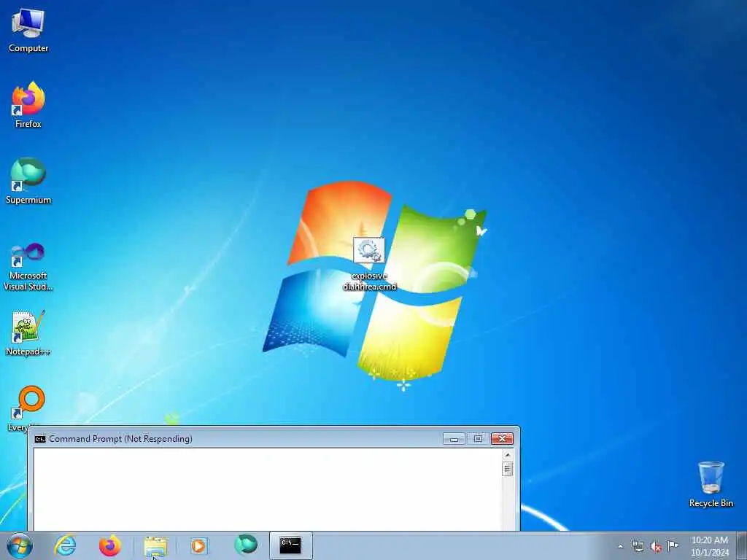747x560 pixels.
Task: Open the Windows Start menu orb
Action: [x=20, y=545]
